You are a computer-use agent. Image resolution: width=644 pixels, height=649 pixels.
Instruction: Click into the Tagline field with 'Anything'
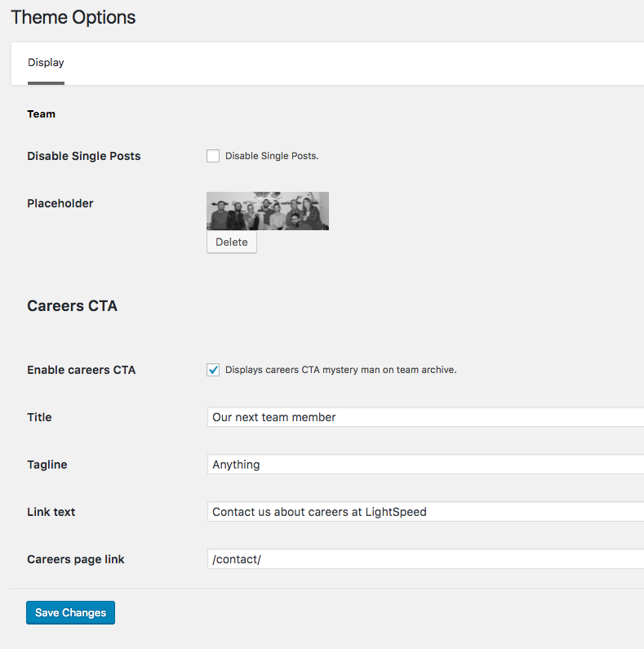coord(424,465)
